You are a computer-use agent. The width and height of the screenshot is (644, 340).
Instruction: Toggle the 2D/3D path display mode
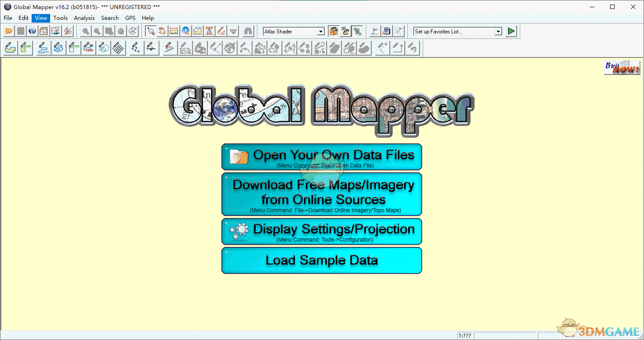(357, 31)
